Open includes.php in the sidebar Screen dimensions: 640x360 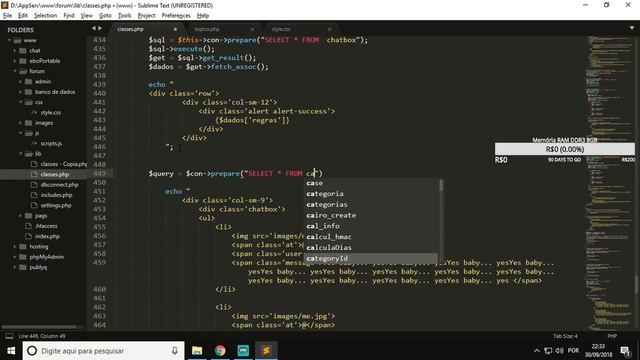pyautogui.click(x=56, y=195)
